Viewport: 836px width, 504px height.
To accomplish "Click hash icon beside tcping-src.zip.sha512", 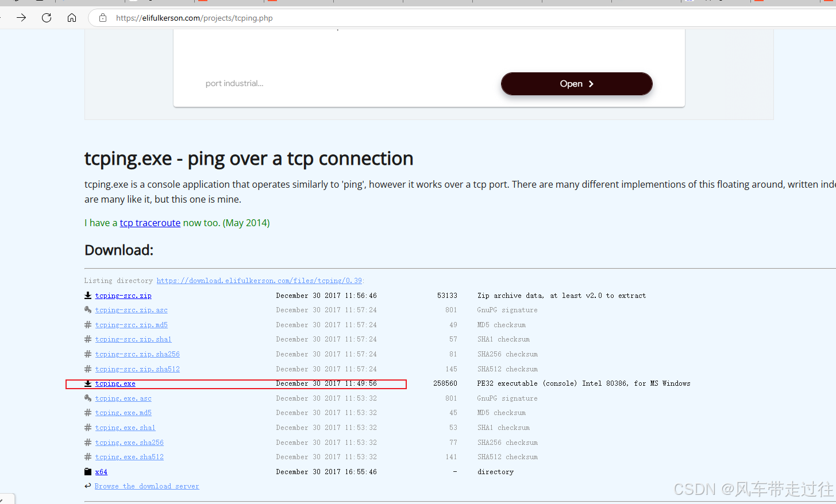I will pos(88,369).
